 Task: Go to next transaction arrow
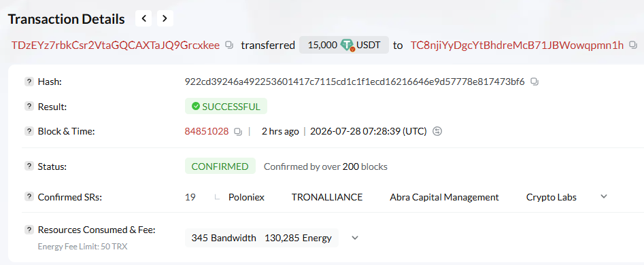(x=165, y=18)
